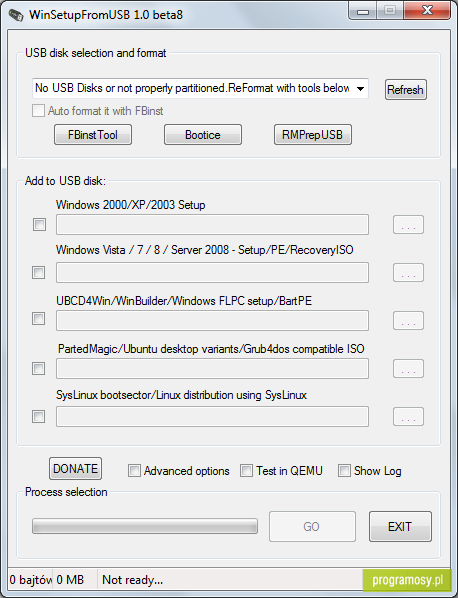The image size is (458, 598).
Task: Click the '0 bajtów' status bar entry
Action: [31, 580]
